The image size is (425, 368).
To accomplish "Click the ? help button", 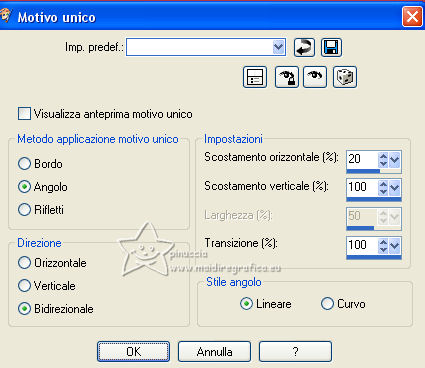I will [x=295, y=351].
